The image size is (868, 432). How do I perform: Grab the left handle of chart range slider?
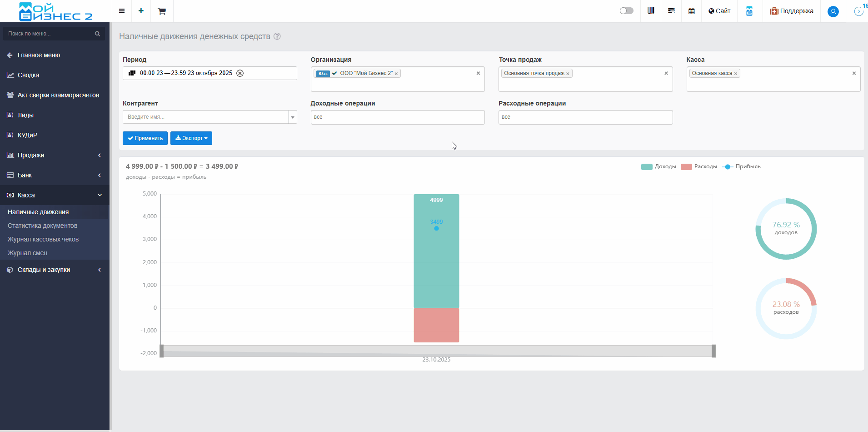pyautogui.click(x=161, y=351)
